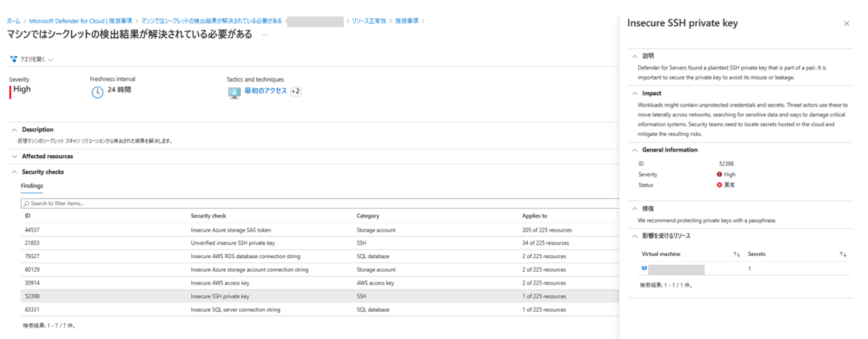Click the red High severity icon in panel
This screenshot has width=868, height=339.
click(720, 175)
